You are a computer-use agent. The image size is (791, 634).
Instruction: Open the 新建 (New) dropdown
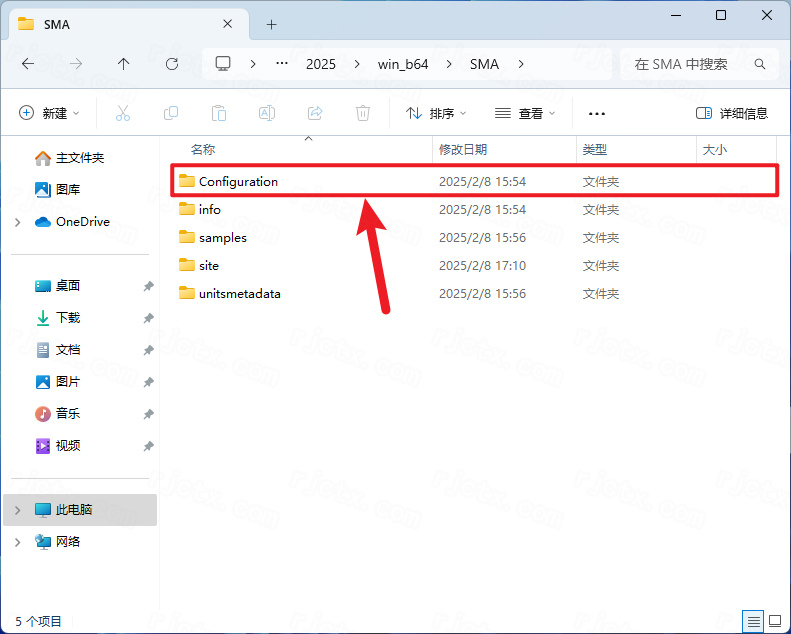tap(49, 113)
